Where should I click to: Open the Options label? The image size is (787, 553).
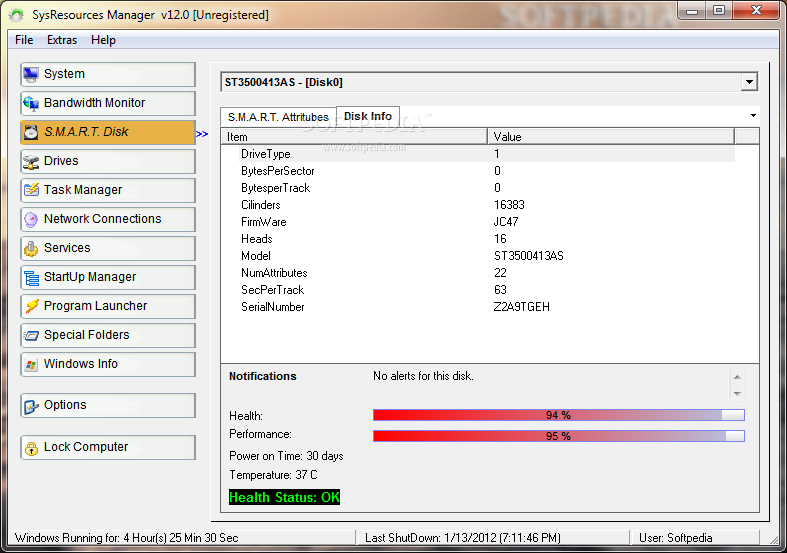[x=65, y=405]
